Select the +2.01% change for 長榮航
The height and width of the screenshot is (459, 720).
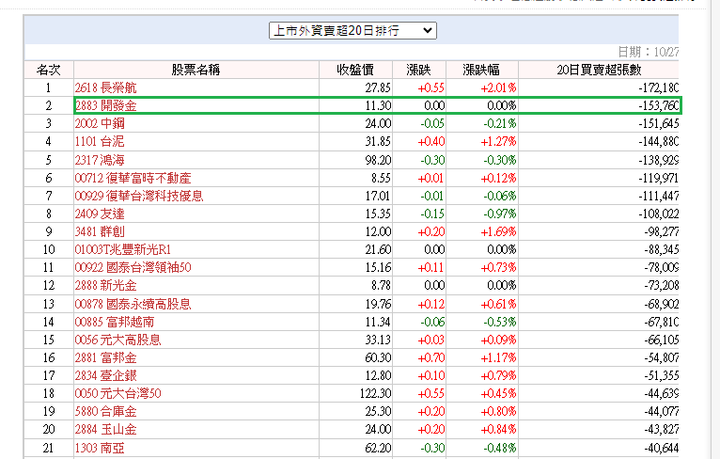coord(498,88)
